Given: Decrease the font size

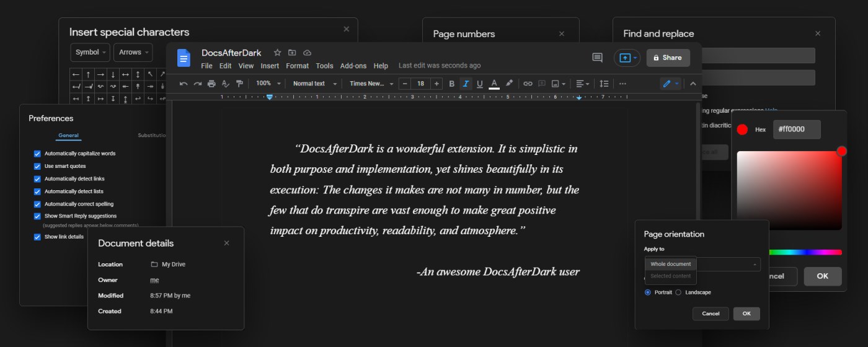Looking at the screenshot, I should pos(405,84).
